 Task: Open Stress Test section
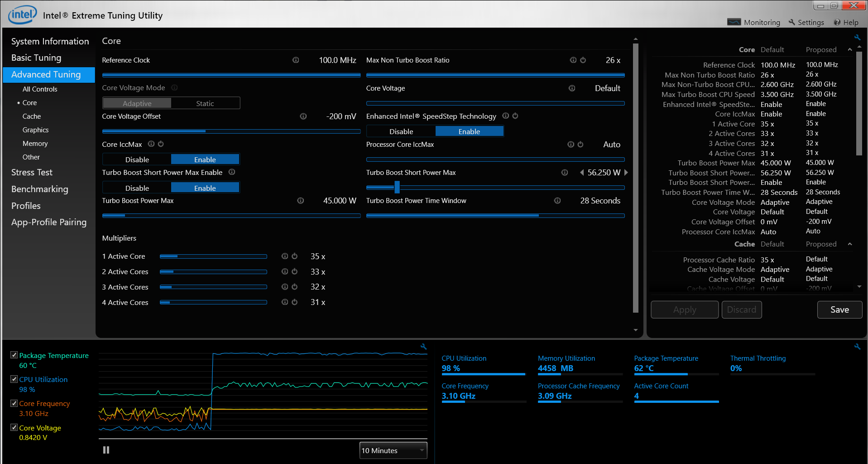click(32, 172)
